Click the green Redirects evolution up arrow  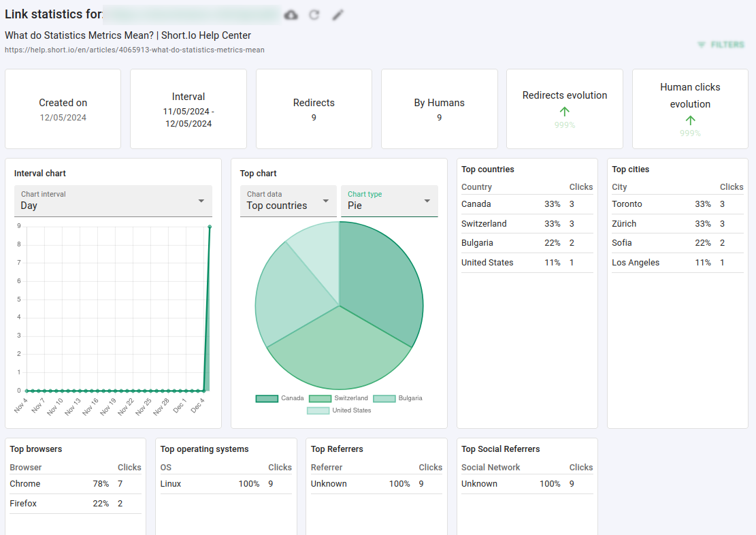coord(565,112)
